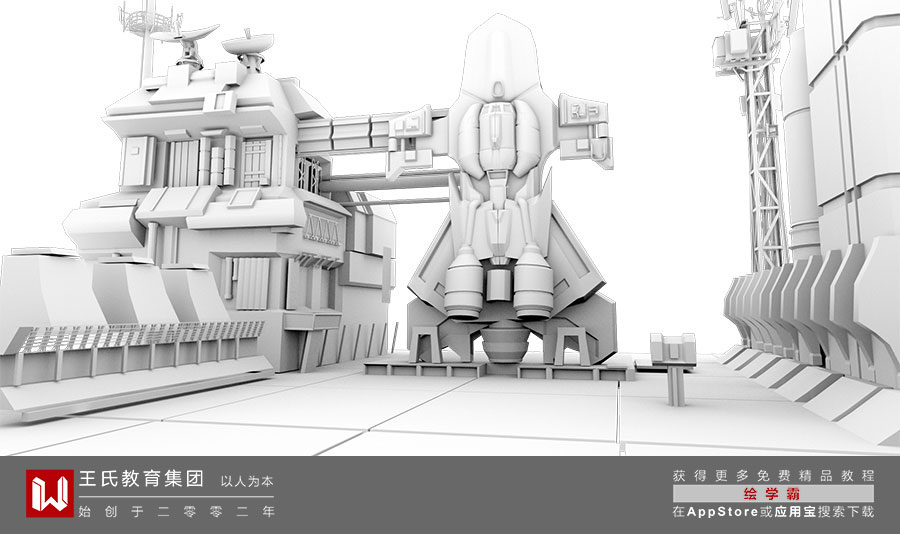Click the 以人为本 slogan text
Screen dimensions: 900x534
[x=247, y=481]
